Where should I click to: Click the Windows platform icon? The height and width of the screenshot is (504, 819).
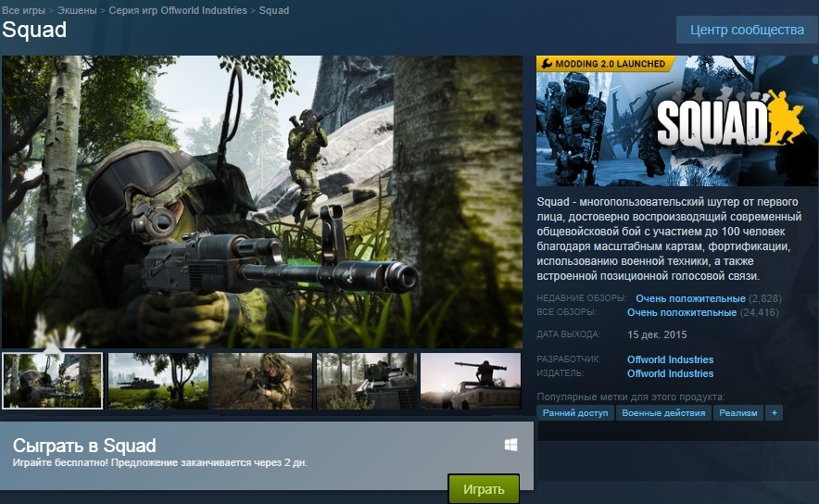click(x=510, y=445)
